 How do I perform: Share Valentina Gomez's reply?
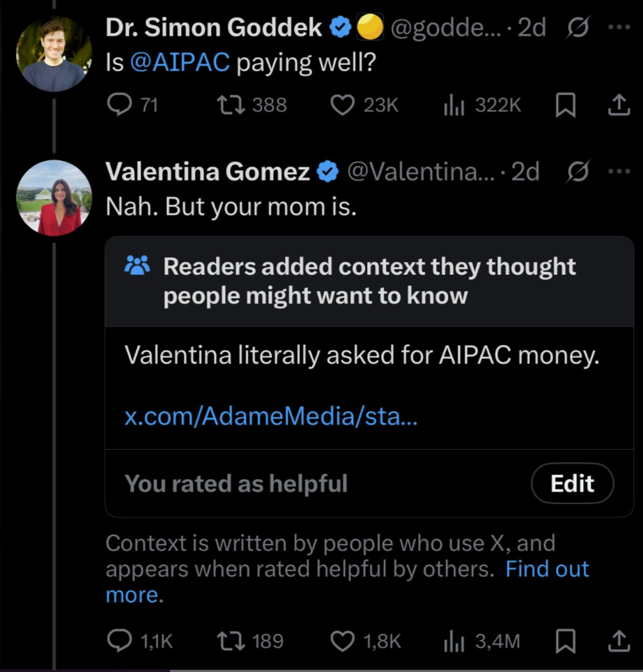coord(617,641)
